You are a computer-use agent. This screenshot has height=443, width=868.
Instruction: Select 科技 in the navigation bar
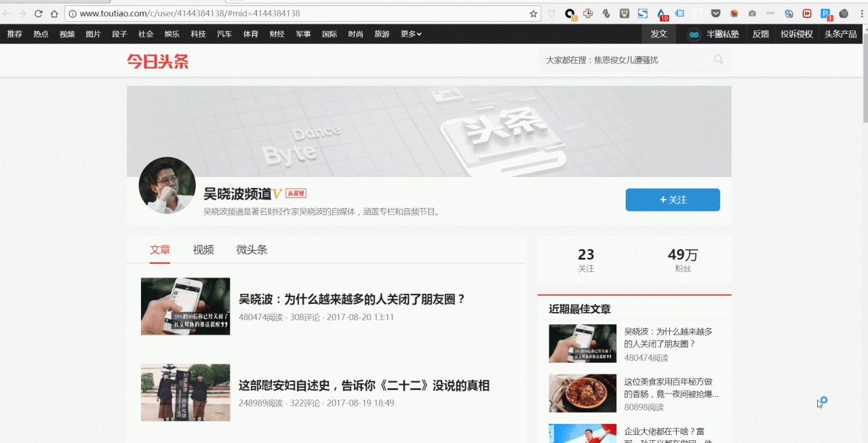click(x=198, y=34)
